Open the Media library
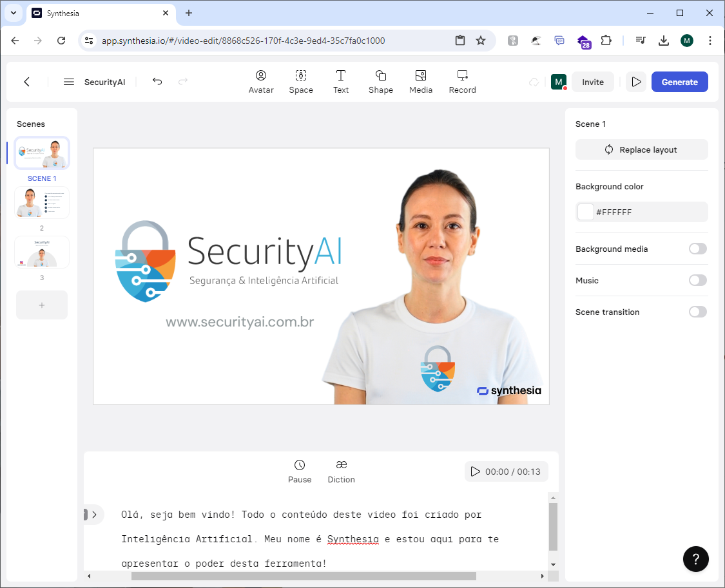Screen dimensions: 725x588 (420, 82)
